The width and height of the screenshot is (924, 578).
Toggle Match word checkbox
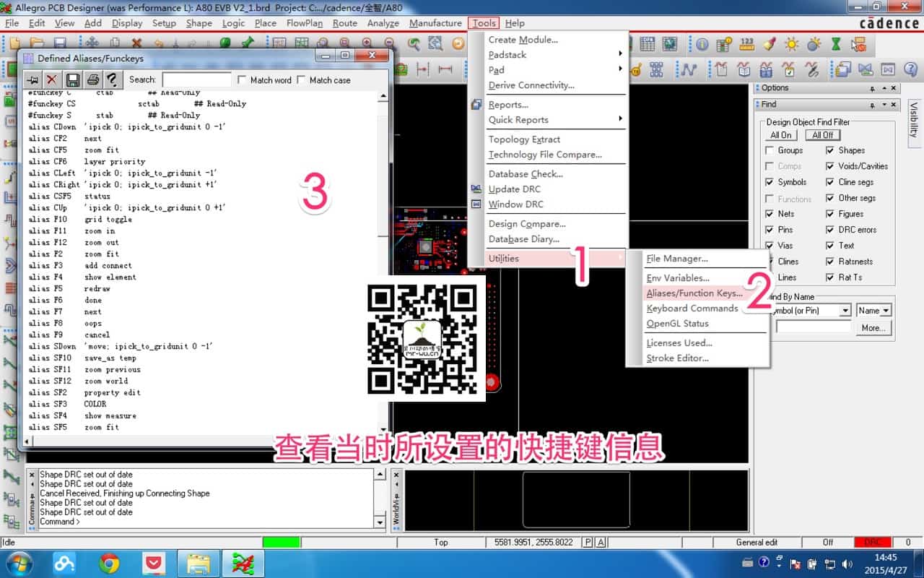coord(242,80)
